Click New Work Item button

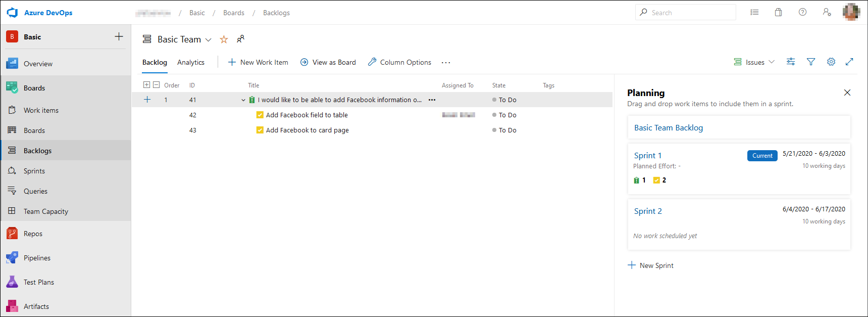click(258, 62)
